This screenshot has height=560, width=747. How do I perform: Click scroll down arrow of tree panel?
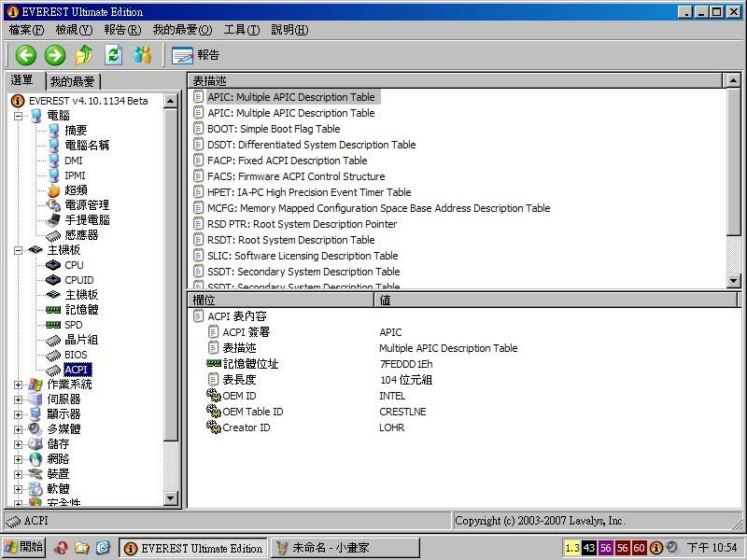(171, 498)
